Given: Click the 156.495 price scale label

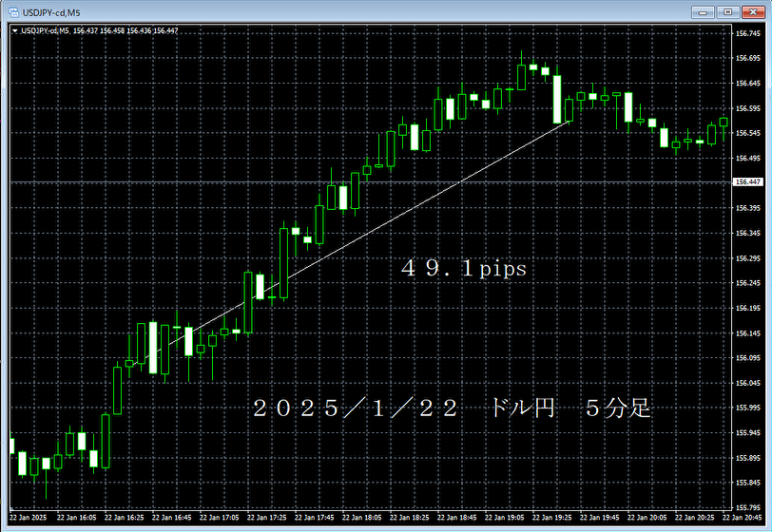Looking at the screenshot, I should click(748, 158).
